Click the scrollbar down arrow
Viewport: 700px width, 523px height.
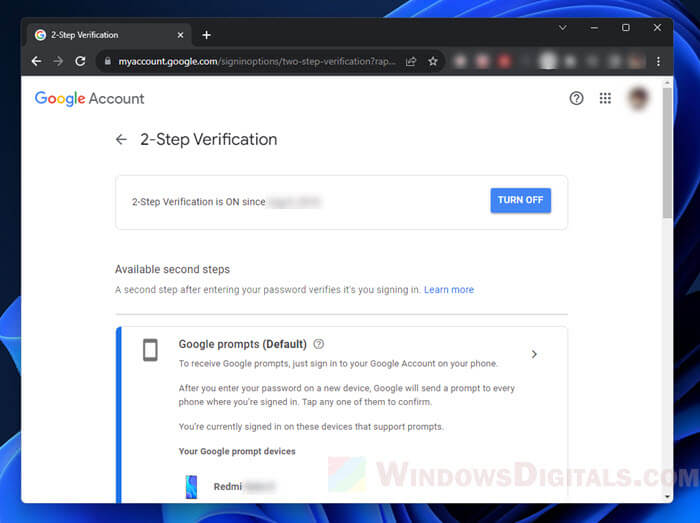(x=667, y=497)
